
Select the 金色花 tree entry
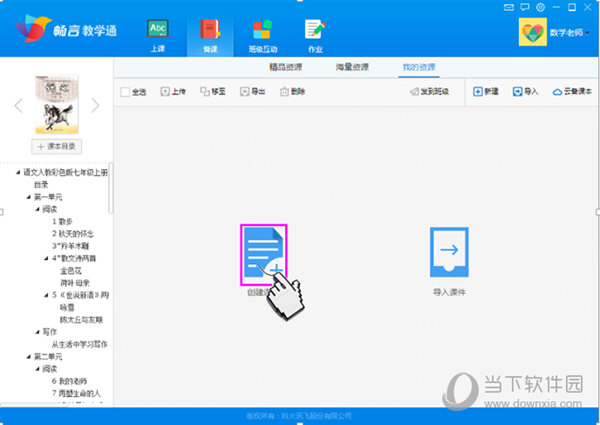coord(71,271)
